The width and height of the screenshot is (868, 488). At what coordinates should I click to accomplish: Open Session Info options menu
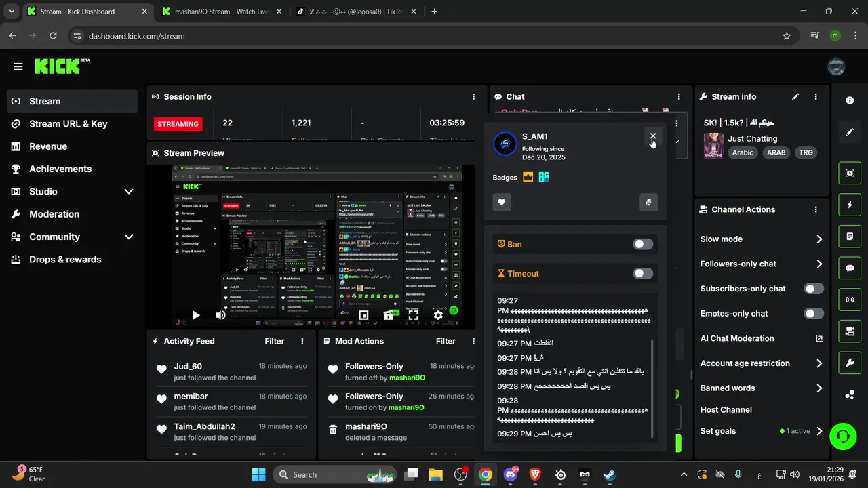pos(473,97)
